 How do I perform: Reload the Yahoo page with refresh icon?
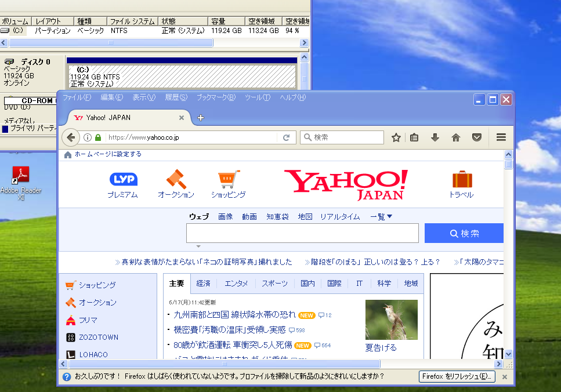click(286, 137)
